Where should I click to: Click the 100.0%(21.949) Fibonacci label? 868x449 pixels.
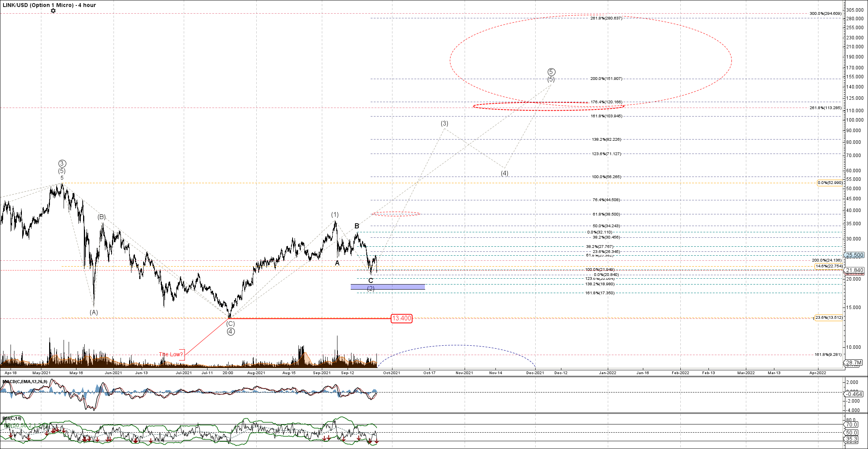pyautogui.click(x=600, y=270)
